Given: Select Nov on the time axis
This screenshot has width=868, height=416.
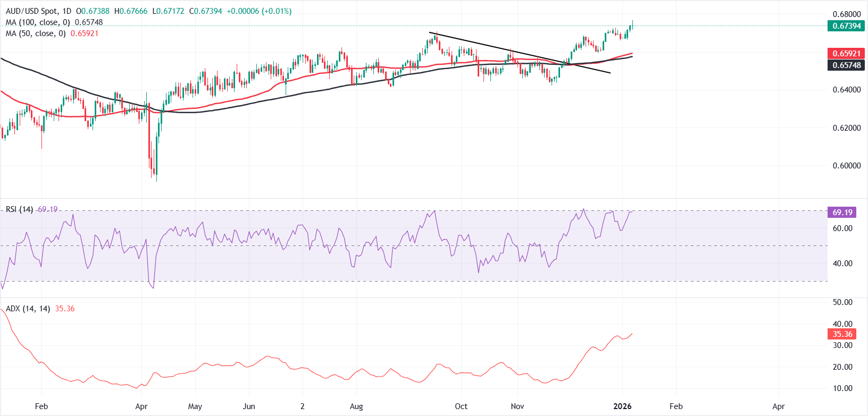Looking at the screenshot, I should point(518,406).
